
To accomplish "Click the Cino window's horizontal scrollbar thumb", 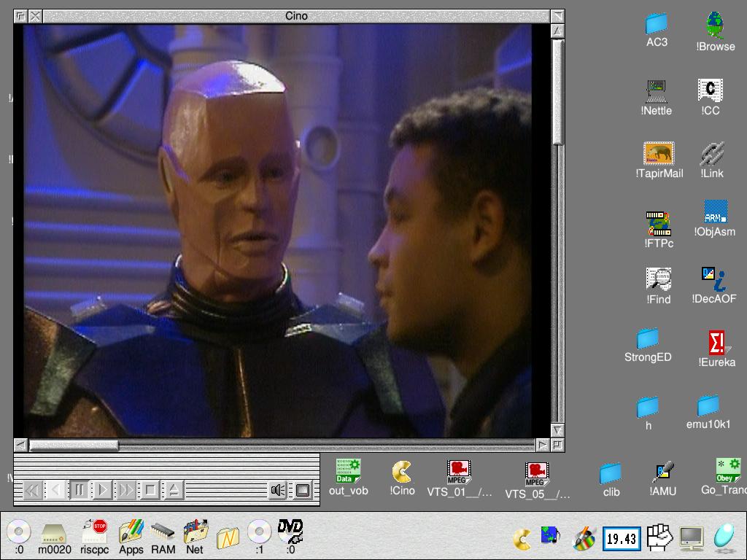I will (x=74, y=446).
